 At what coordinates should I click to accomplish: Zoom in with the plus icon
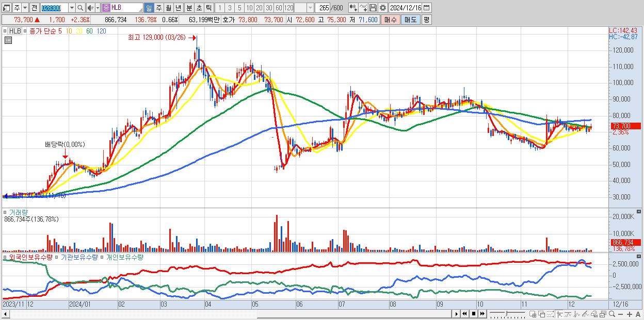click(630, 314)
